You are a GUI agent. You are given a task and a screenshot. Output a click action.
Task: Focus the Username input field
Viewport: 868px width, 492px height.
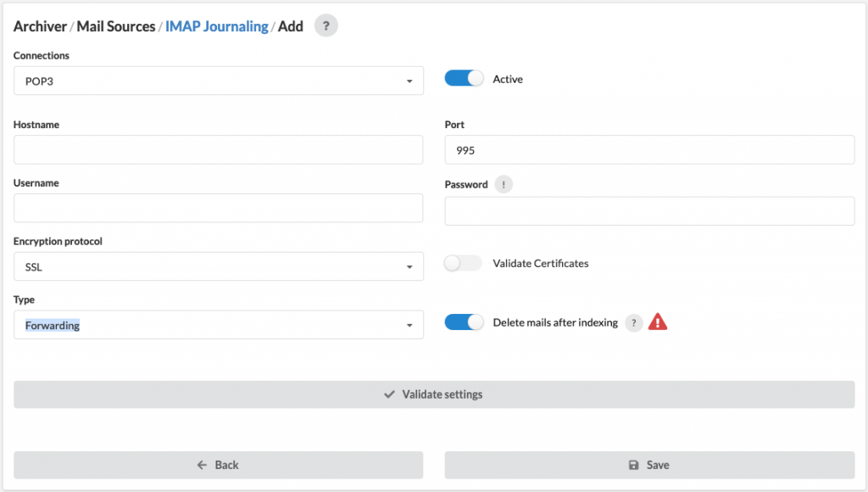click(218, 208)
